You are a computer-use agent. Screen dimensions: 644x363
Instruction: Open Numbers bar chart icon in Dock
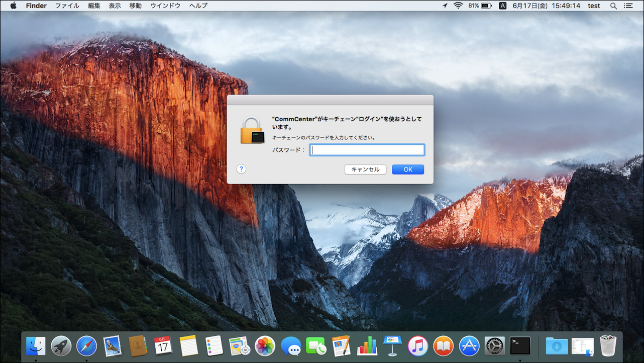pos(367,346)
